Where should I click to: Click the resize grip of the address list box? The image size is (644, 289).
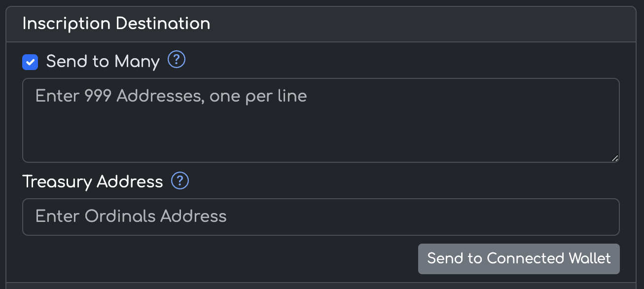tap(615, 158)
